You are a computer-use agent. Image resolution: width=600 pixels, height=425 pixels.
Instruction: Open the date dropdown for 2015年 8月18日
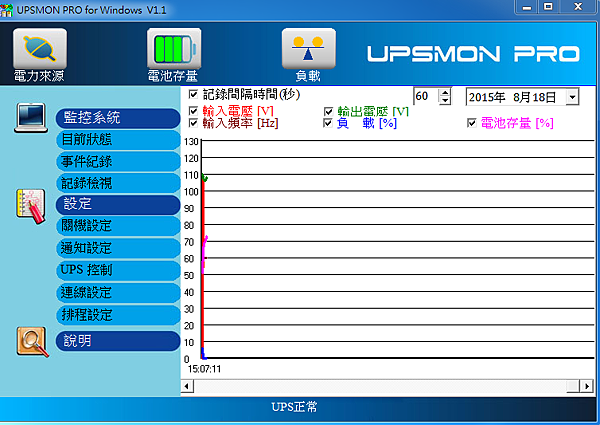click(572, 97)
